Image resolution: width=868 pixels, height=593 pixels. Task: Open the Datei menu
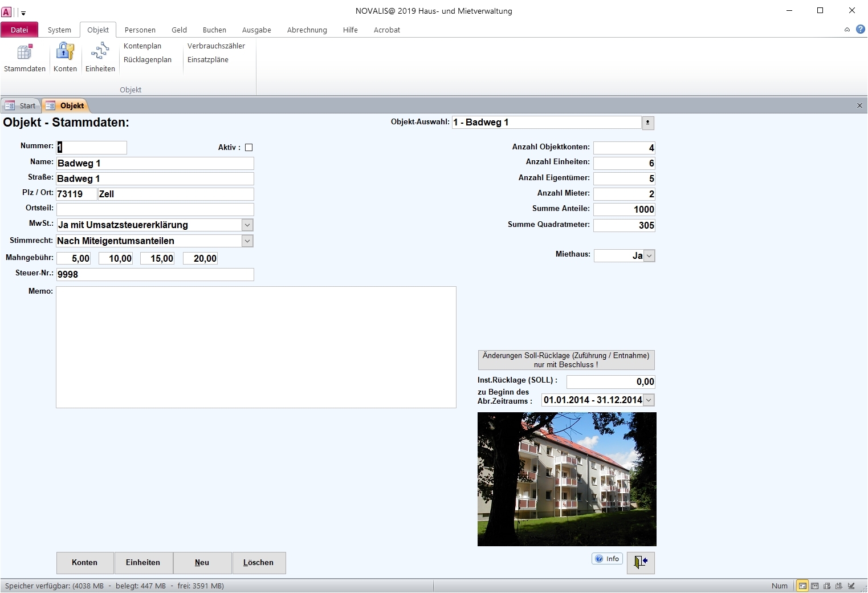pyautogui.click(x=19, y=30)
